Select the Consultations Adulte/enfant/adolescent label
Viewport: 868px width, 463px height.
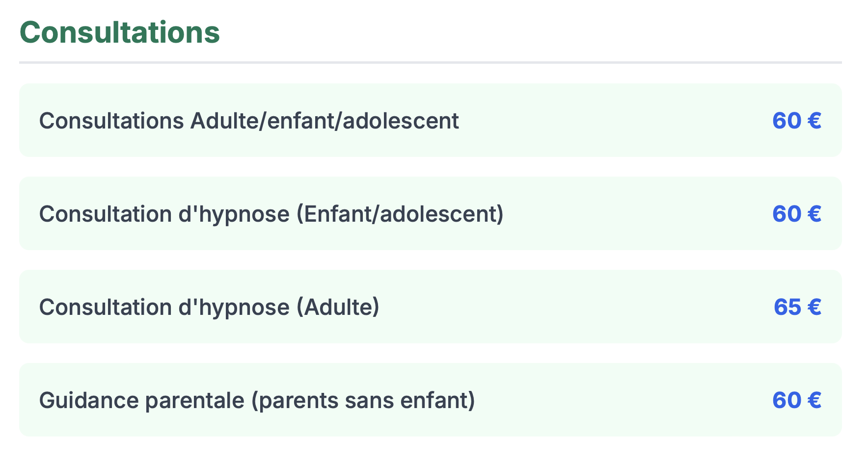249,121
